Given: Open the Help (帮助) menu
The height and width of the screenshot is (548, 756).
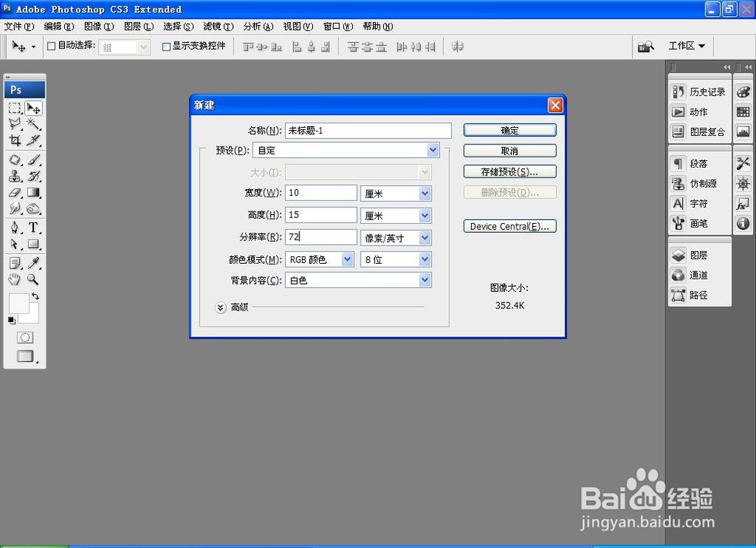Looking at the screenshot, I should coord(378,26).
